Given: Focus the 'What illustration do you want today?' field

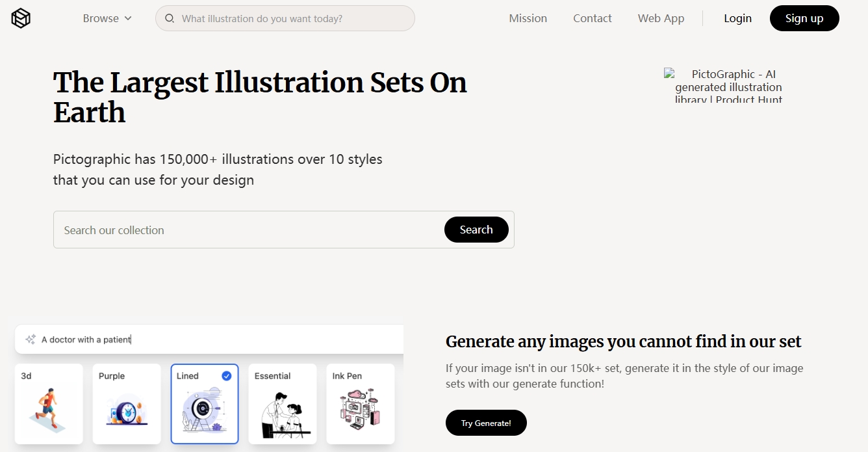Looking at the screenshot, I should pos(285,18).
